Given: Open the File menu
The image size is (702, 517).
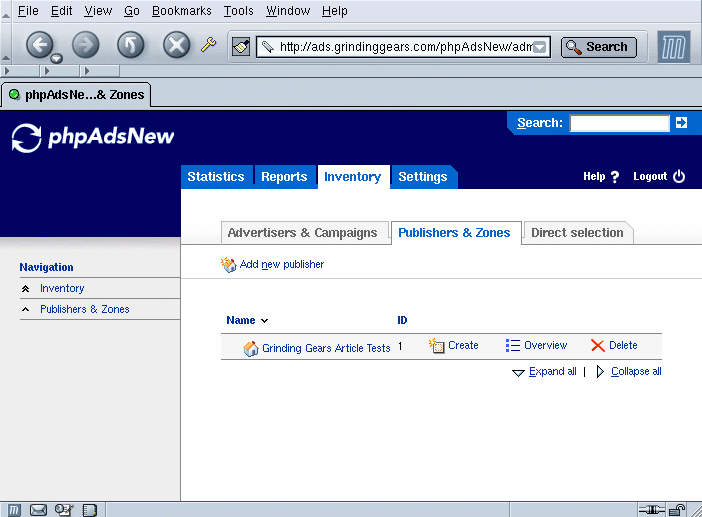Looking at the screenshot, I should click(28, 11).
